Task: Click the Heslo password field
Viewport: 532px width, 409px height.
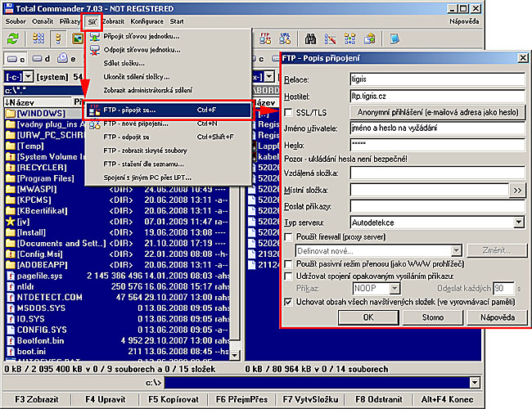Action: (x=438, y=145)
